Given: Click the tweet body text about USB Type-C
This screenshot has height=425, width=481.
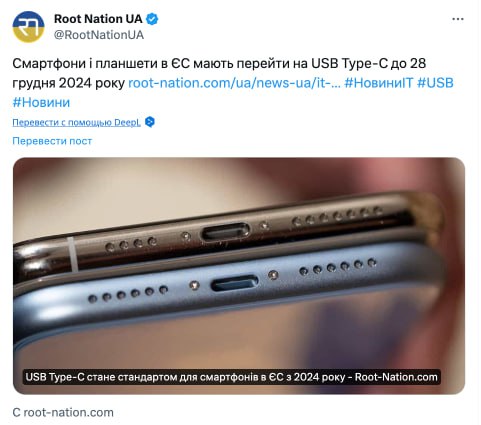Looking at the screenshot, I should point(219,73).
